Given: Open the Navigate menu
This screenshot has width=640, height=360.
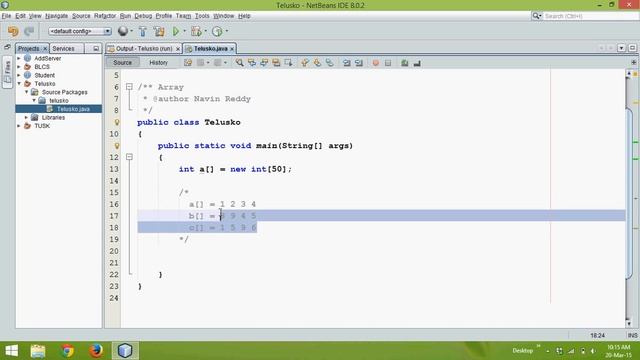Looking at the screenshot, I should tap(56, 16).
